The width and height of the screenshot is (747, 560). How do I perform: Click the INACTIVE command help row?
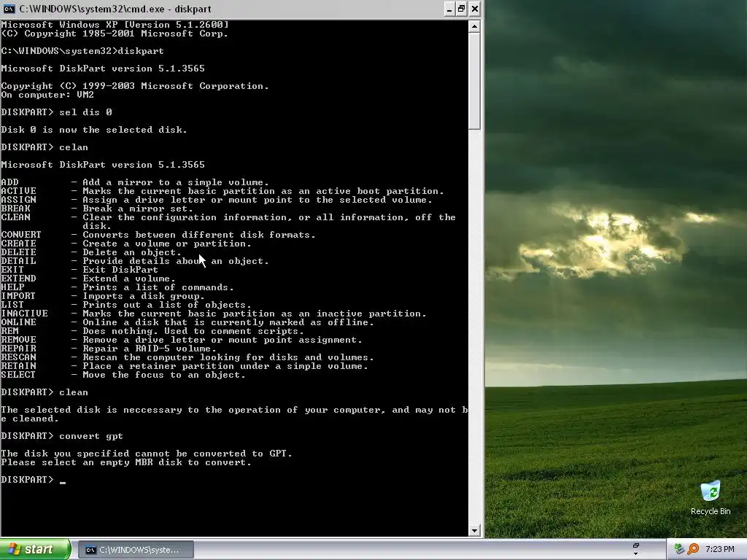point(214,314)
